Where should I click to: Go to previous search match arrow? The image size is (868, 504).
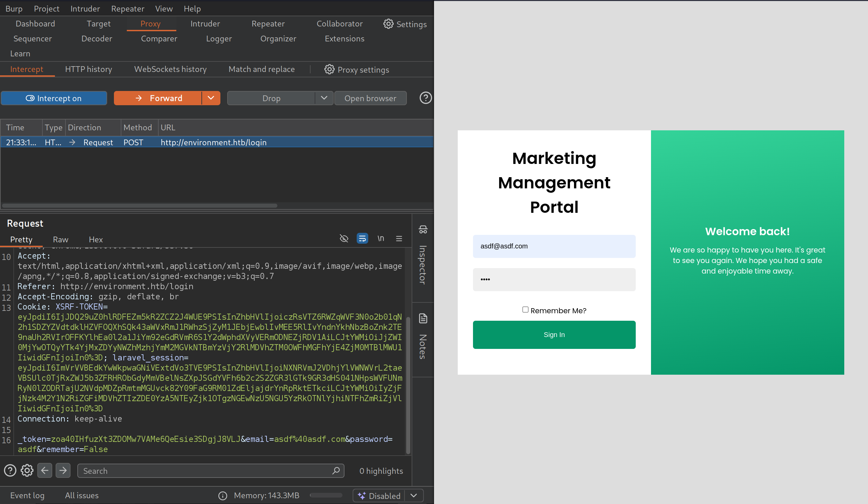coord(45,470)
